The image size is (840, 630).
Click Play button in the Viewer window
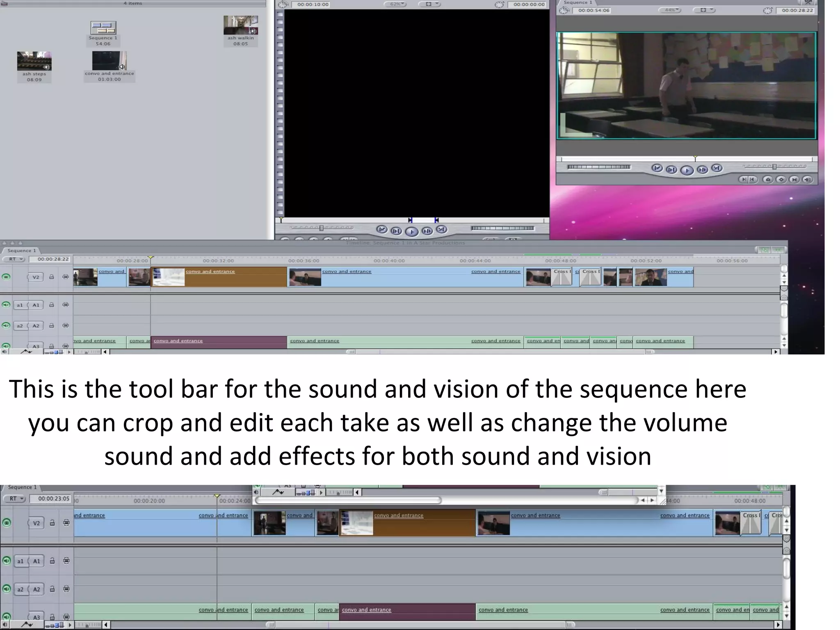coord(411,232)
